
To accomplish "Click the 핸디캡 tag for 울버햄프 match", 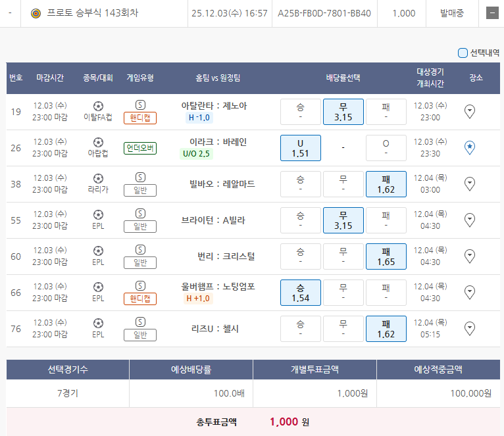I will pyautogui.click(x=139, y=299).
